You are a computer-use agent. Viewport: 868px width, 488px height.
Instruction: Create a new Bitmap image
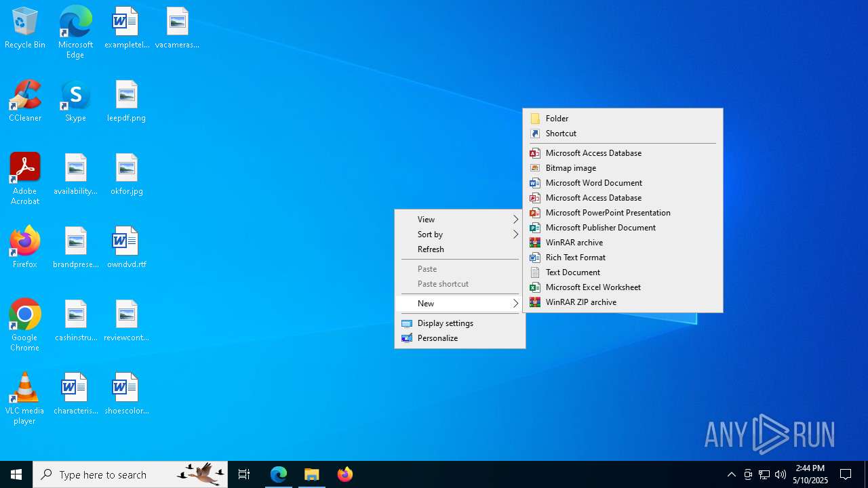coord(623,167)
